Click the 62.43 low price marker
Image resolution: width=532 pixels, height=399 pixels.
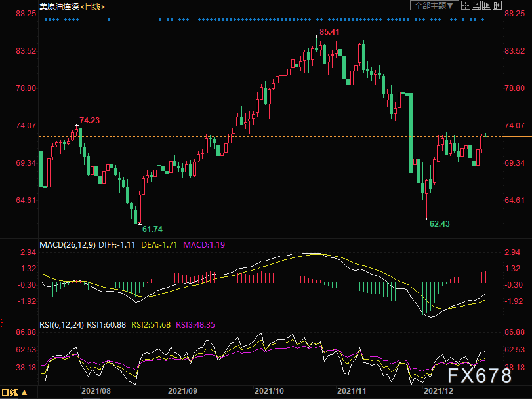pyautogui.click(x=440, y=223)
